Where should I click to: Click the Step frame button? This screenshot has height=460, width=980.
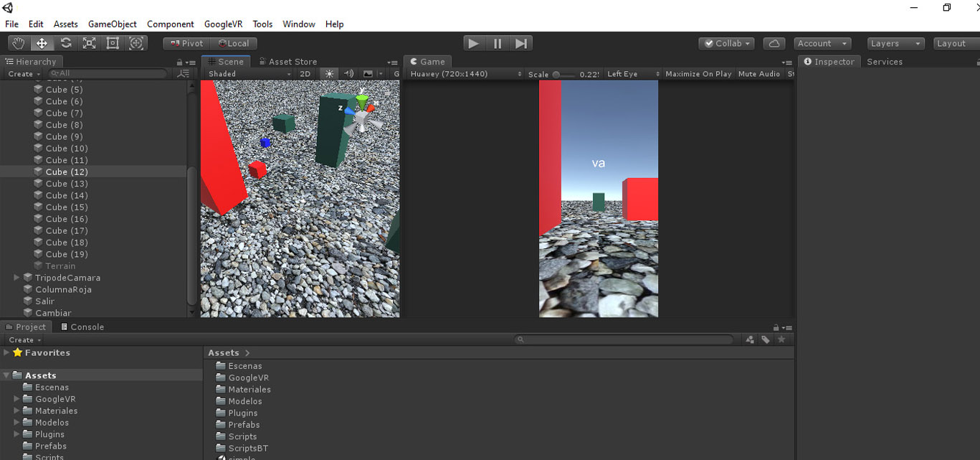[521, 43]
